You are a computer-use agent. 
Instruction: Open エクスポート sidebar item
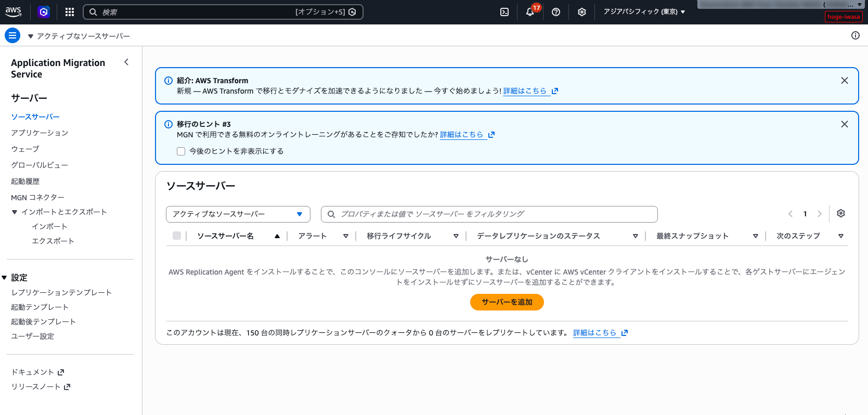click(x=53, y=241)
